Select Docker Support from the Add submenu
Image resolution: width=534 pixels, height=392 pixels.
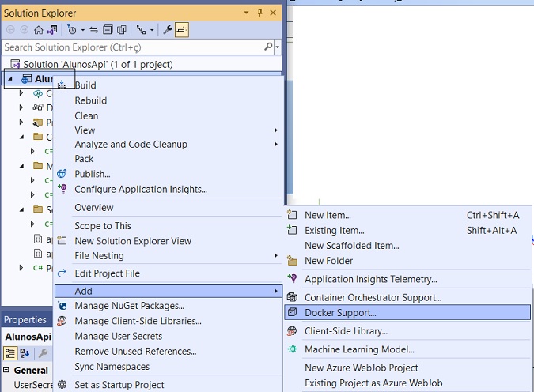(340, 312)
